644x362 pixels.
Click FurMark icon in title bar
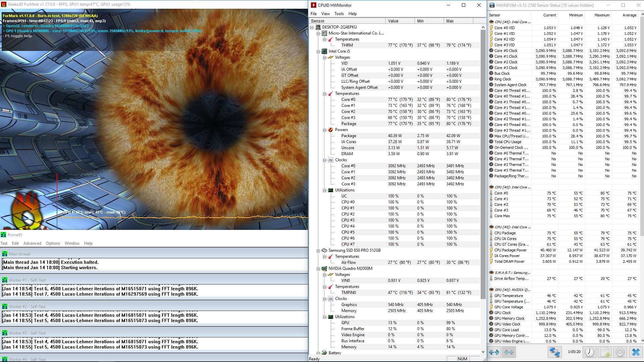(x=4, y=4)
